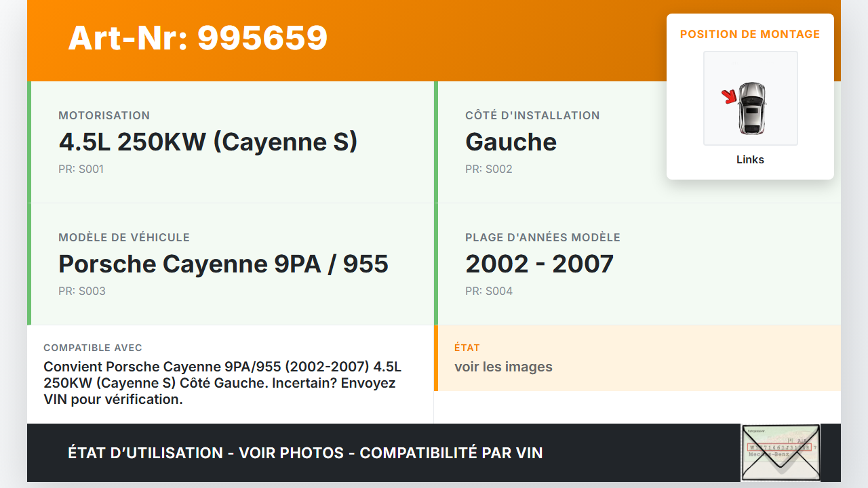Image resolution: width=868 pixels, height=488 pixels.
Task: Select the PR: S001 code
Action: coord(81,169)
